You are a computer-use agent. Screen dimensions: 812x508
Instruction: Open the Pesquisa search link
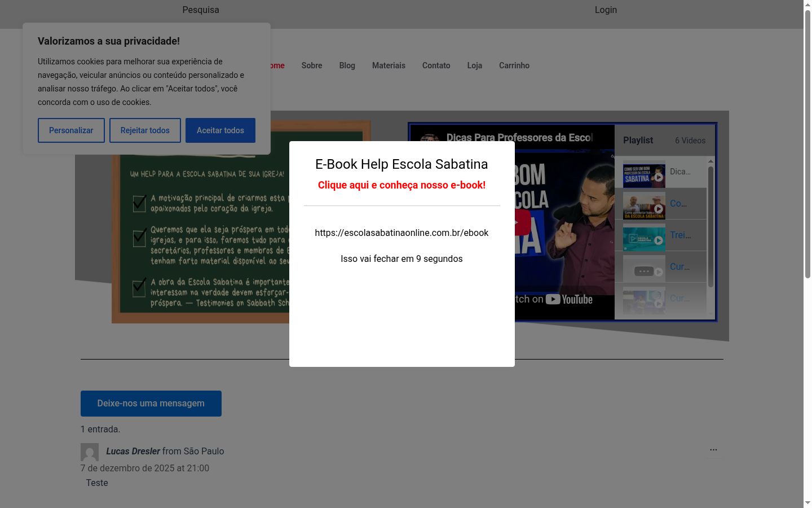click(201, 10)
